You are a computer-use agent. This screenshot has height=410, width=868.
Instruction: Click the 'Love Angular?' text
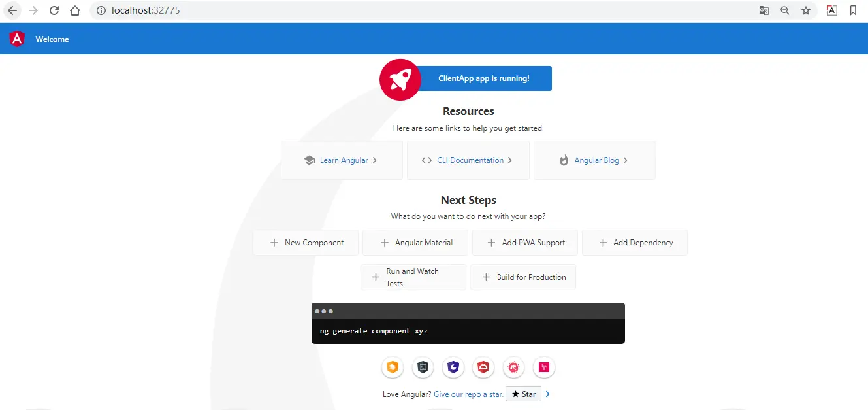coord(407,394)
